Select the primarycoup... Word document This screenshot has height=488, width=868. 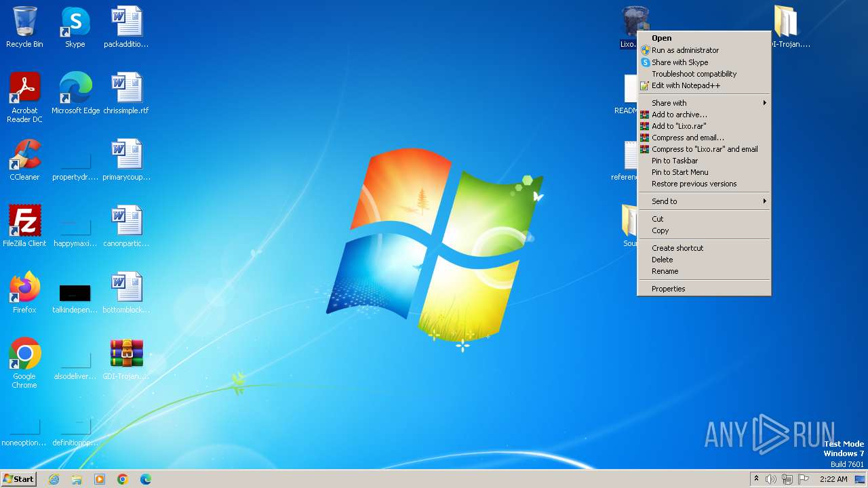coord(126,161)
